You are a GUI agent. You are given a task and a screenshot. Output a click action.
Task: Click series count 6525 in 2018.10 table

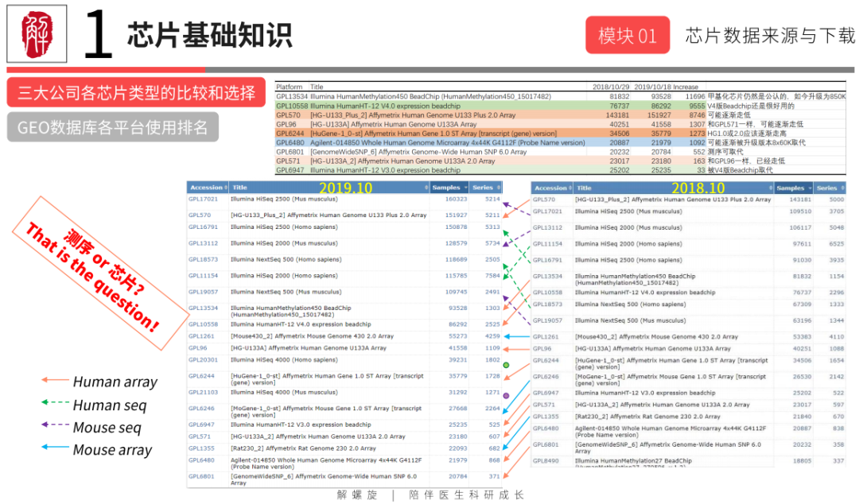point(836,244)
